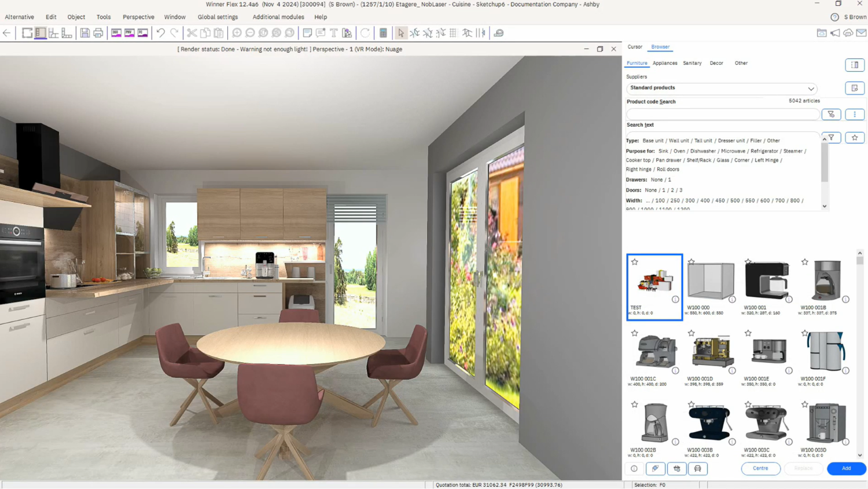Filter purpose for Dishwasher
The height and width of the screenshot is (489, 868).
(703, 151)
